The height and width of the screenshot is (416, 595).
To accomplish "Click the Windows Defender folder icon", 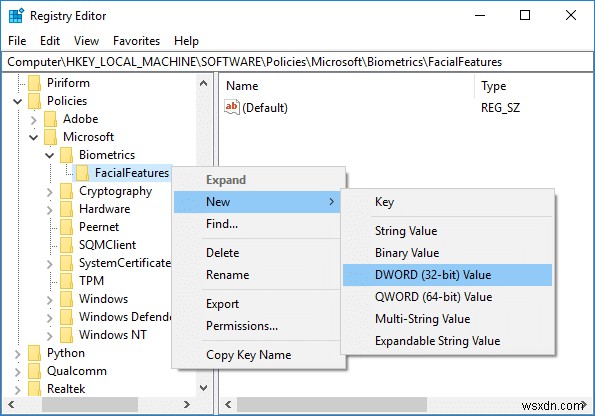I will point(66,317).
